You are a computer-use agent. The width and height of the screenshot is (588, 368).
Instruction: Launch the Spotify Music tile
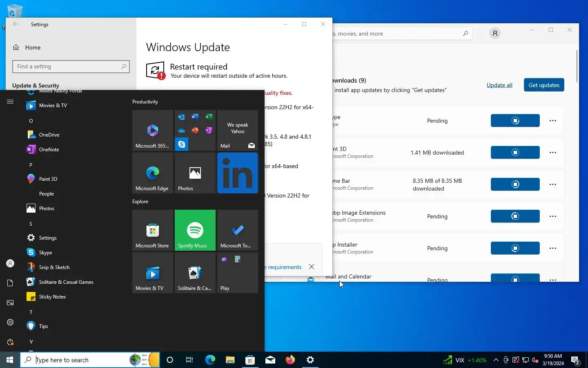click(x=195, y=230)
